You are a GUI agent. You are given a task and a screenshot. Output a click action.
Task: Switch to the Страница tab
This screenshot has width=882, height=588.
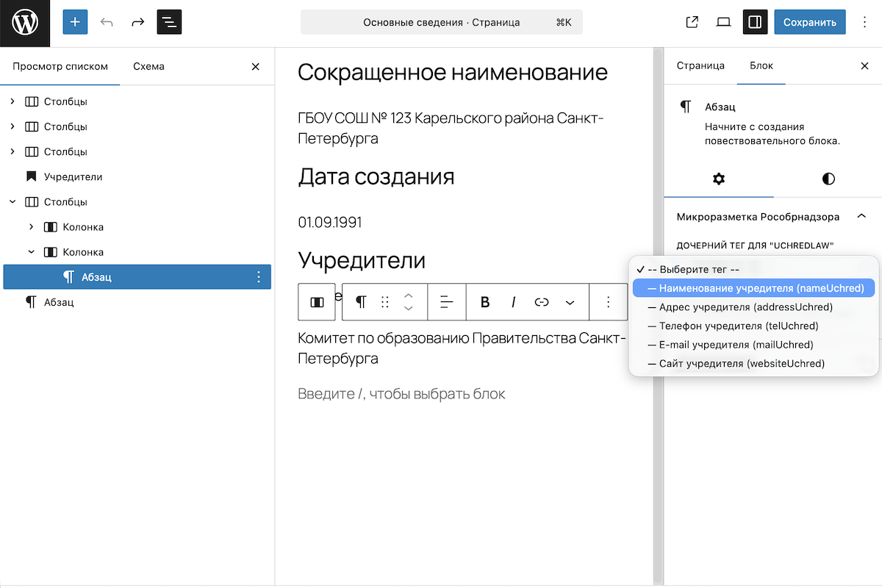tap(700, 65)
